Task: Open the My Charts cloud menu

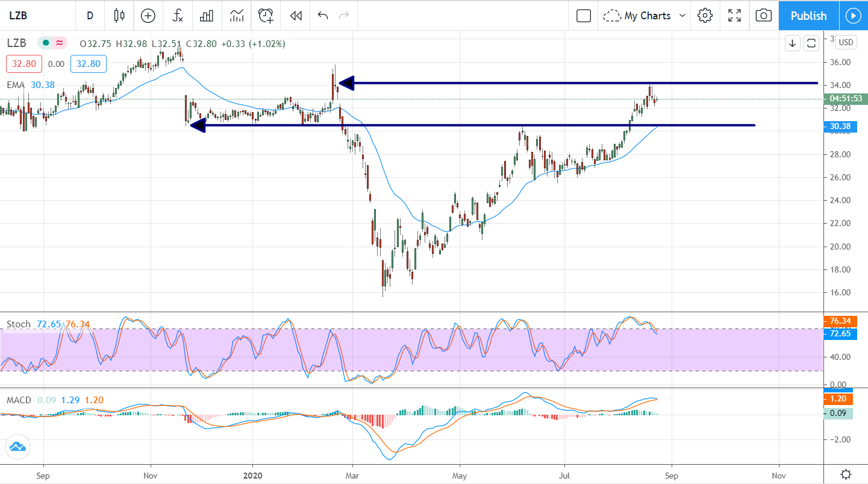Action: click(x=637, y=16)
